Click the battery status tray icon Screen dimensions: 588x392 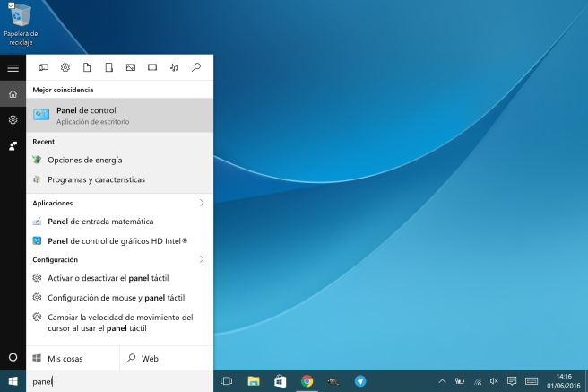460,381
